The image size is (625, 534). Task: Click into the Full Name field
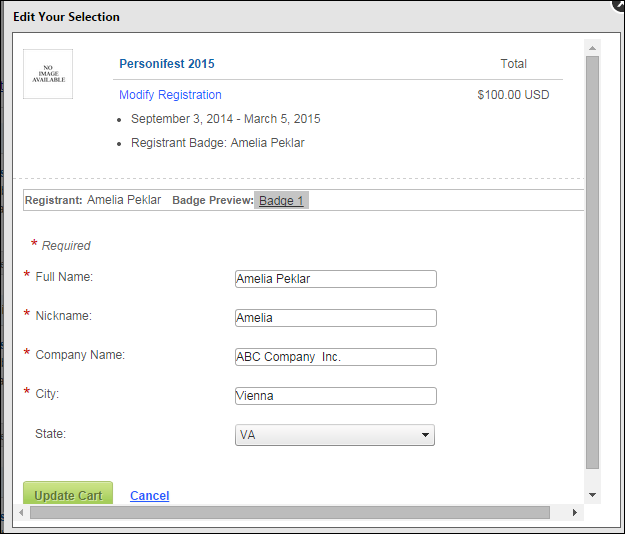point(336,279)
